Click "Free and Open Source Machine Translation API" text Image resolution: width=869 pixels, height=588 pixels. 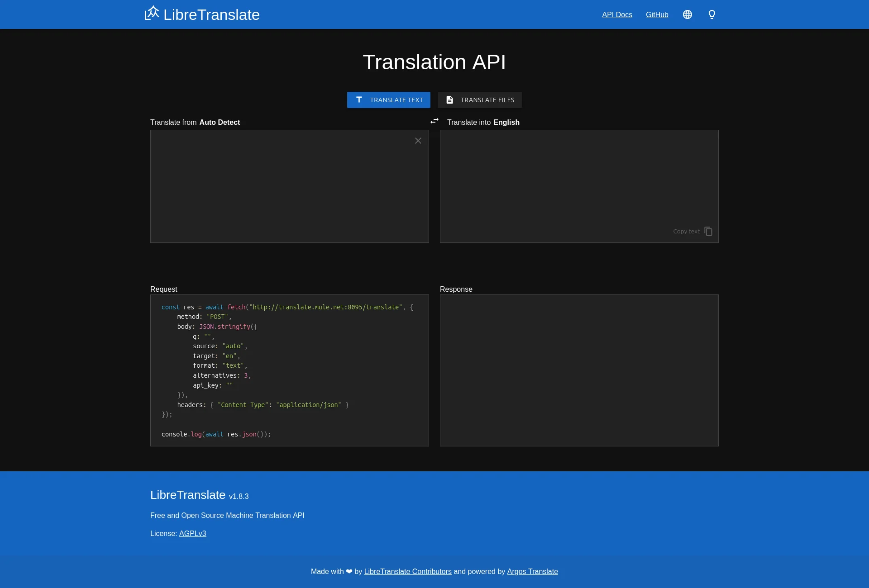coord(227,515)
